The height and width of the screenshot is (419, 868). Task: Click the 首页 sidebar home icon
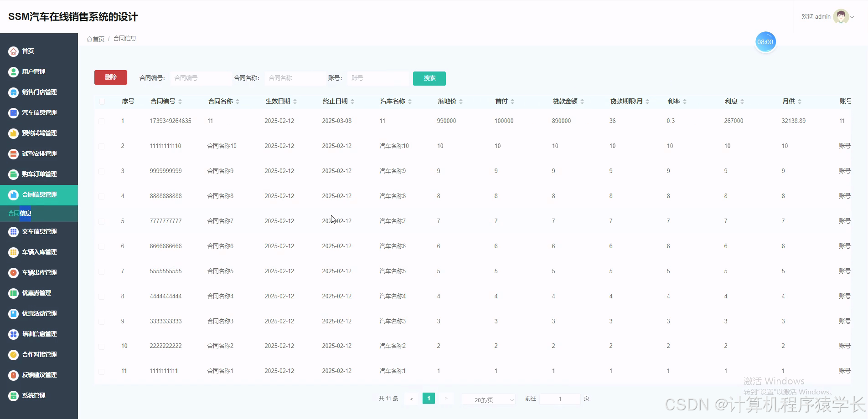click(x=14, y=51)
